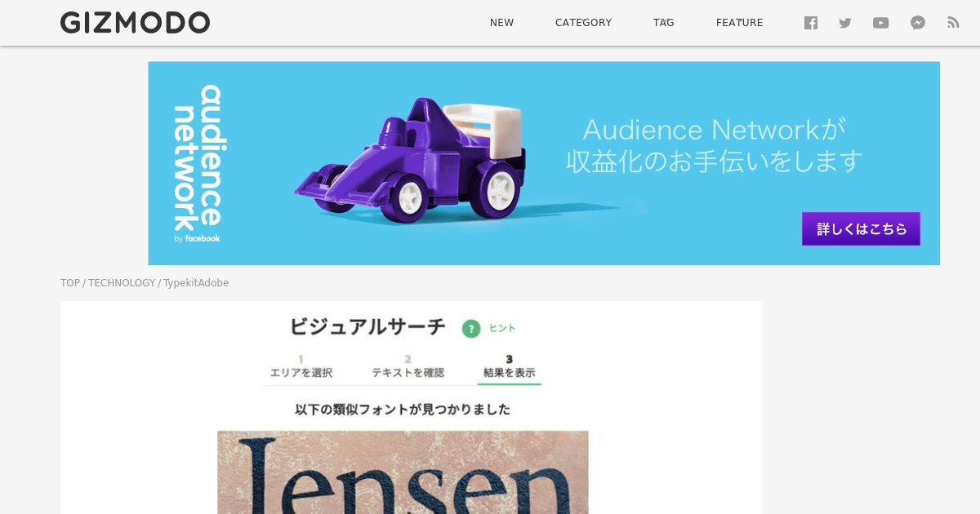Viewport: 980px width, 514px height.
Task: Open the TAG menu
Action: pos(663,23)
